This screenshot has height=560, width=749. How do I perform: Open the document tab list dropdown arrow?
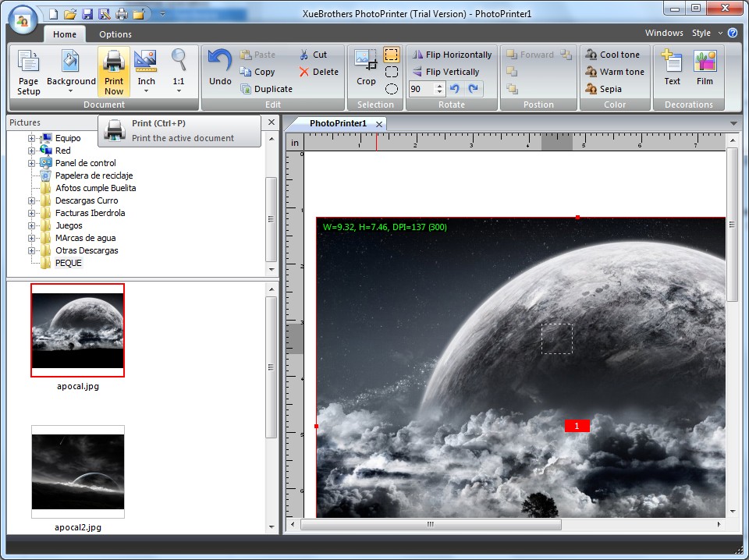(x=733, y=124)
